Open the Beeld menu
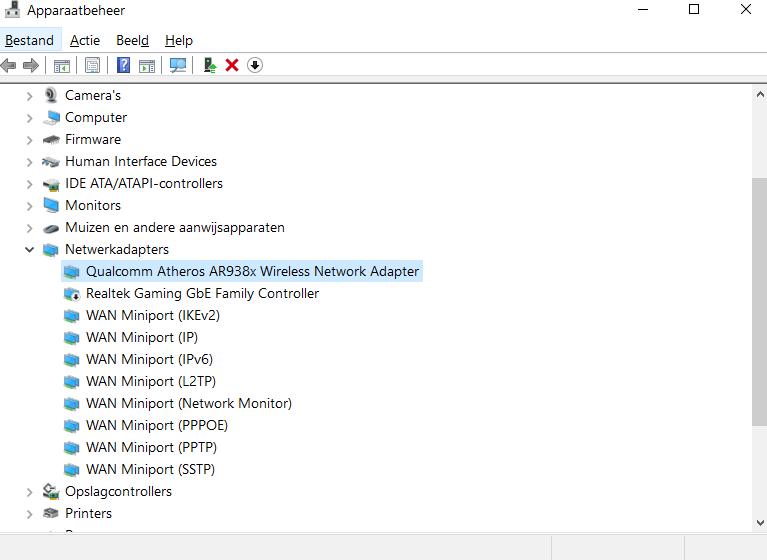This screenshot has height=560, width=767. [132, 40]
